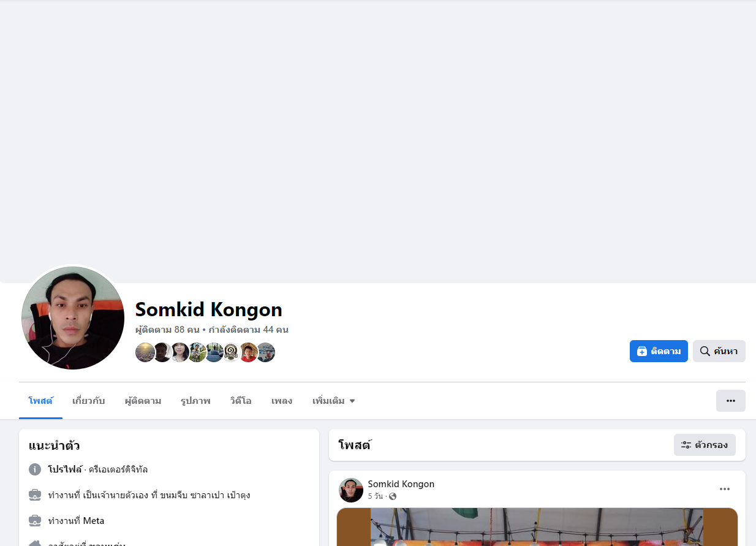Click the small author avatar on the post

351,490
